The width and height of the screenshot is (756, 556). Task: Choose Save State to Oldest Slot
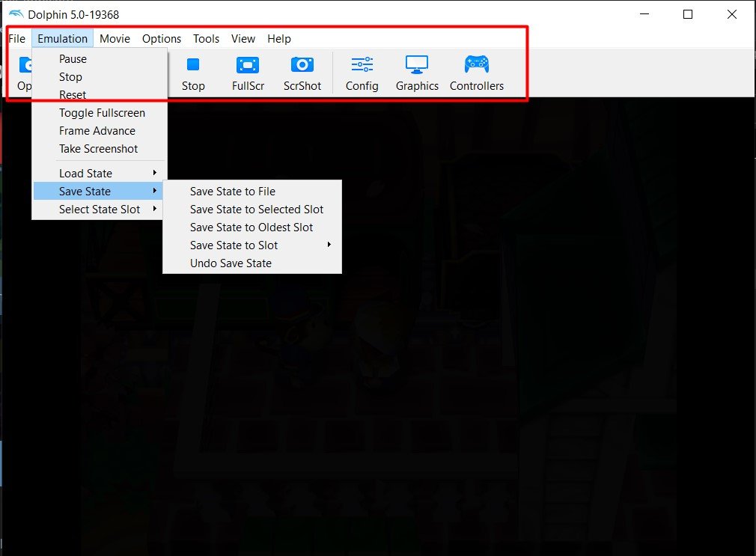pos(252,227)
